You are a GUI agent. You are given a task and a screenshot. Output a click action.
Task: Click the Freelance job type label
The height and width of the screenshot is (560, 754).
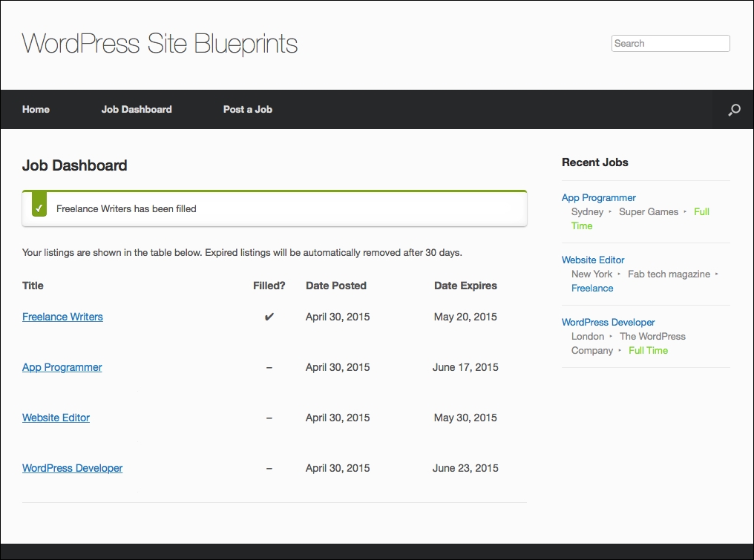592,289
